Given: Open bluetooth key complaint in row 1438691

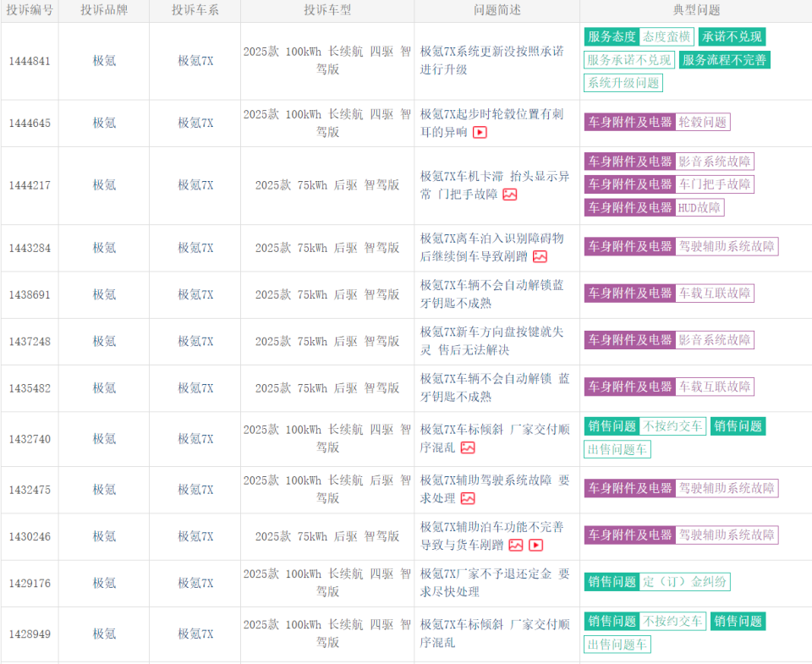Looking at the screenshot, I should point(491,294).
